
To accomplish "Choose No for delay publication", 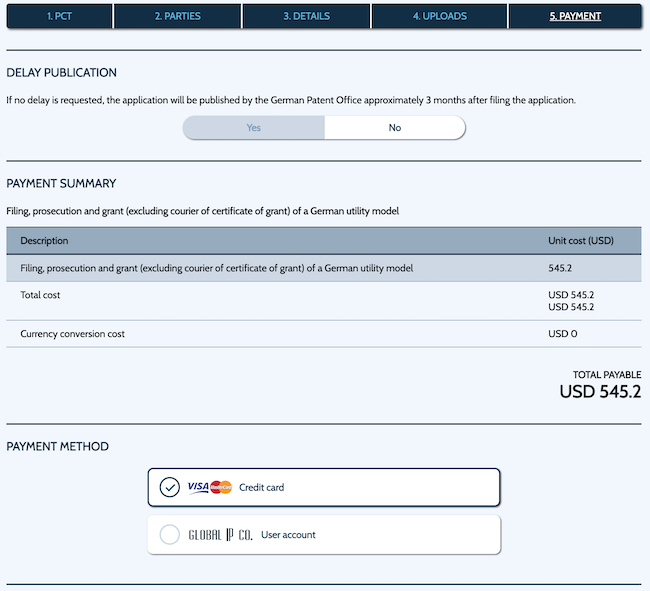I will 395,128.
